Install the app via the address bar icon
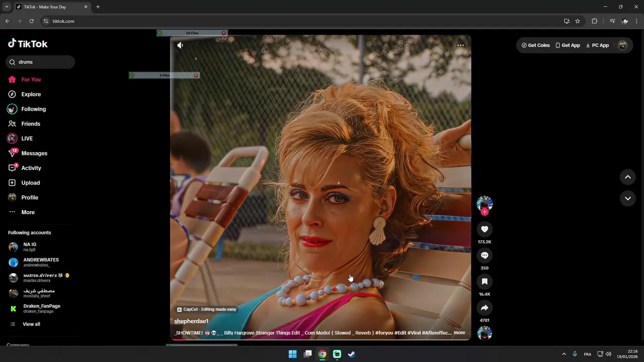Screen dimensions: 644x362 (567, 21)
